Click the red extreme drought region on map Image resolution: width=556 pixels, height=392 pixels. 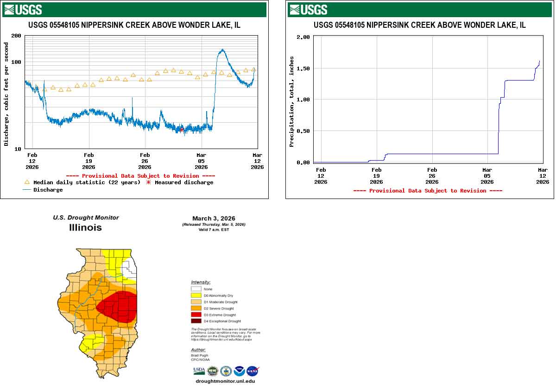coord(120,306)
